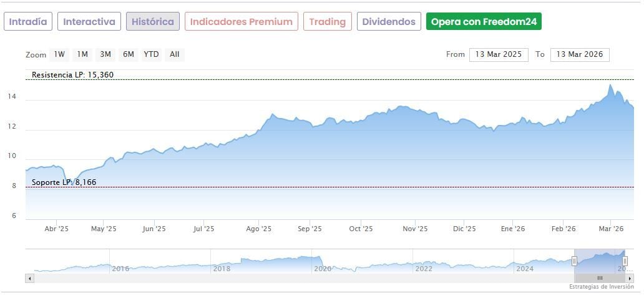
Task: Open Indicadores Premium tab
Action: coord(241,22)
